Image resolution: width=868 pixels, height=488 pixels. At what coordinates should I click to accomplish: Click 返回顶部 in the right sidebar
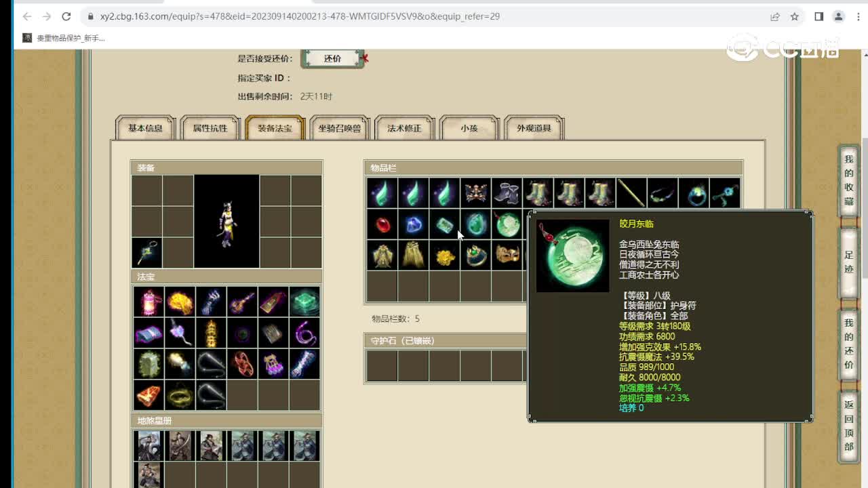pos(848,426)
